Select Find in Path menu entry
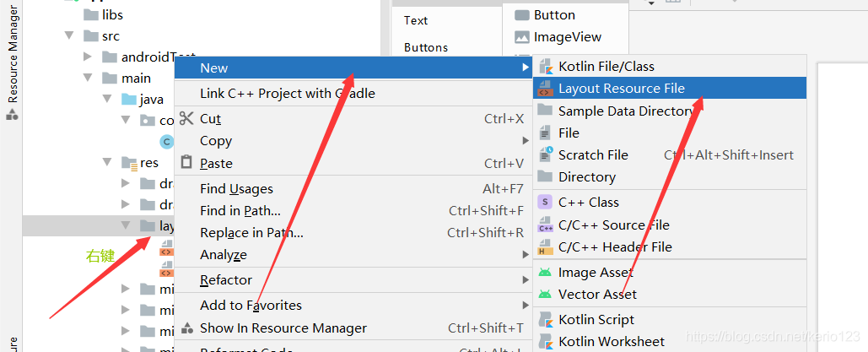Image resolution: width=868 pixels, height=352 pixels. (353, 211)
